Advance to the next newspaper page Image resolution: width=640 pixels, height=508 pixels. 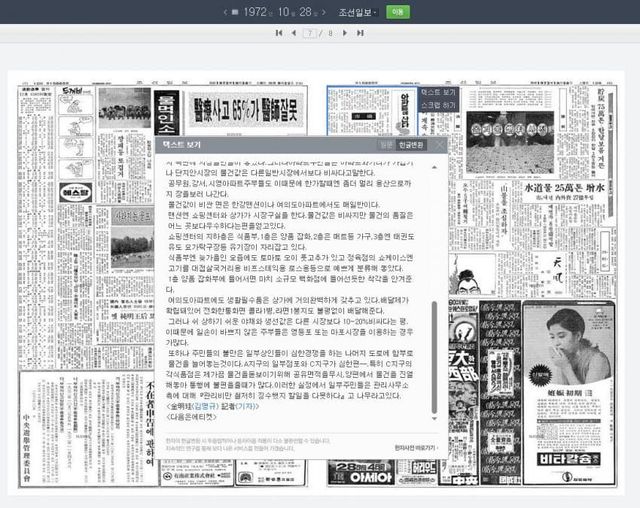coord(347,33)
